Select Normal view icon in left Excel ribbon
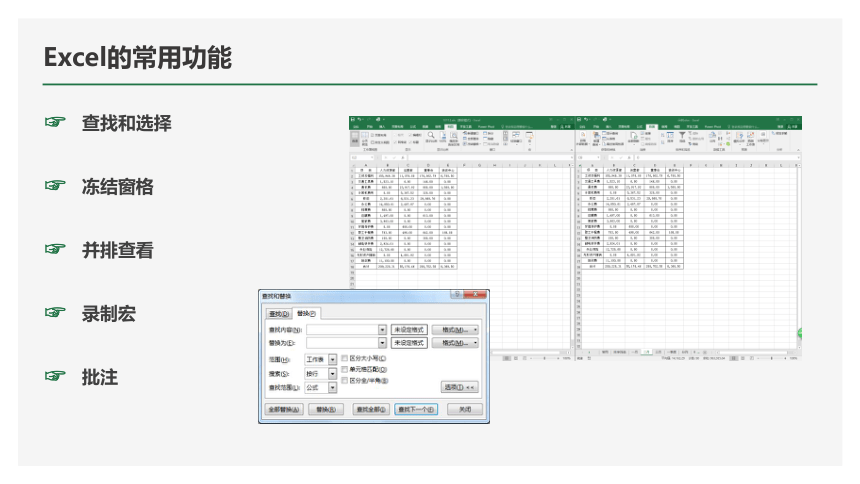860x484 pixels. point(355,139)
